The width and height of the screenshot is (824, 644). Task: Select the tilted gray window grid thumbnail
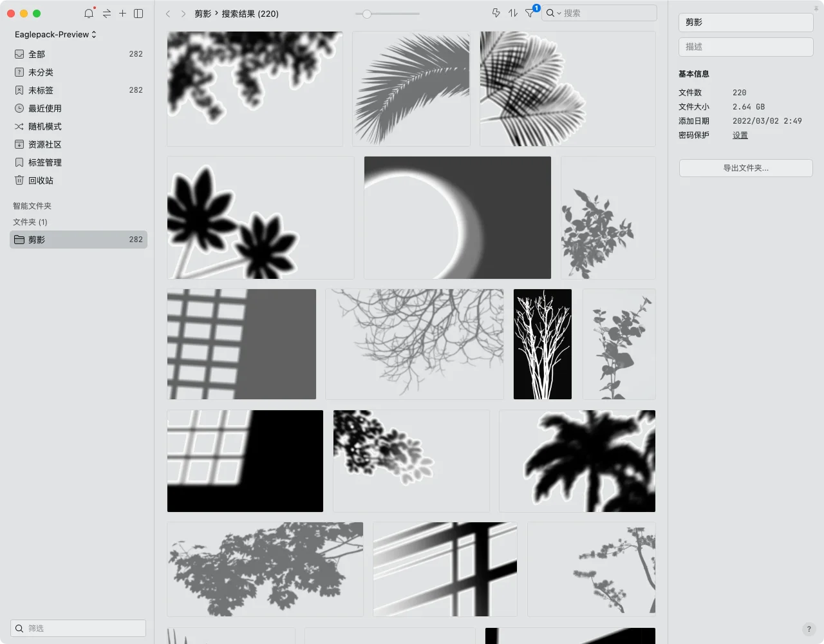(x=242, y=345)
